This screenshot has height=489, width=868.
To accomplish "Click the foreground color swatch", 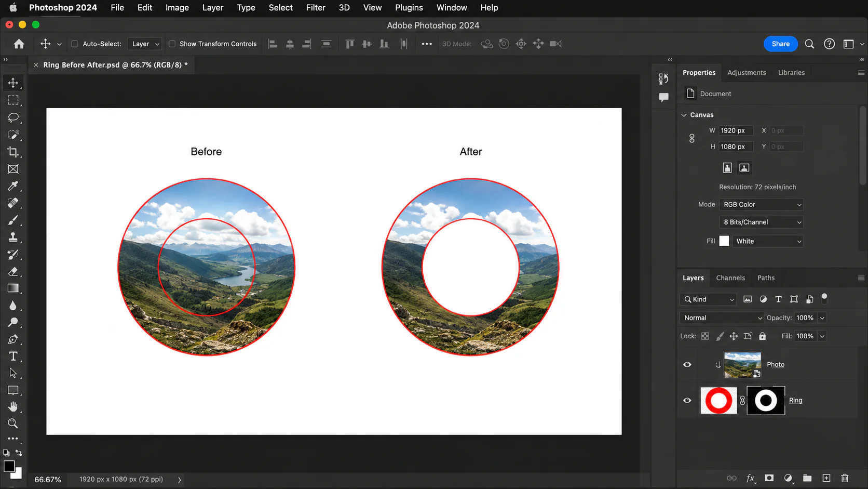I will click(9, 466).
